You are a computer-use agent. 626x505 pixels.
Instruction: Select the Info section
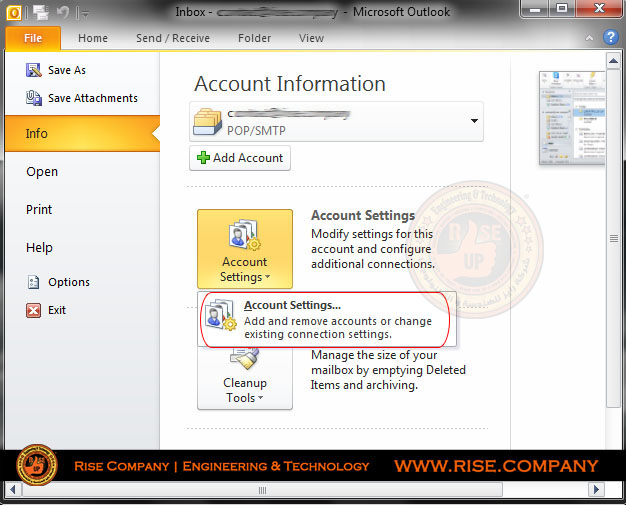click(x=83, y=133)
